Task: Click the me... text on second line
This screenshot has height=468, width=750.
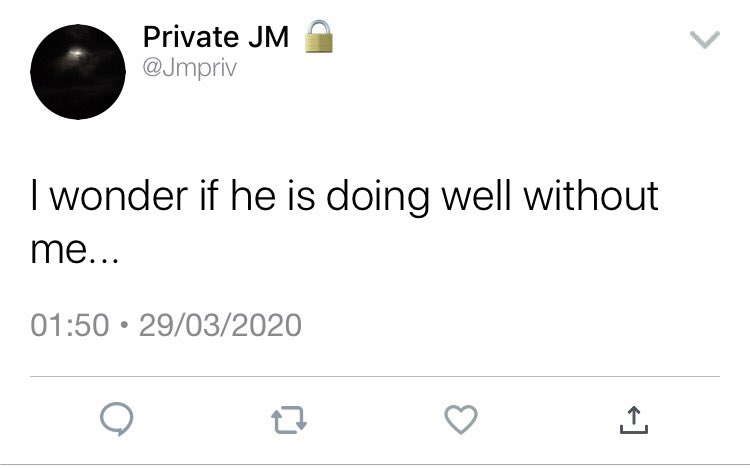Action: pos(74,250)
